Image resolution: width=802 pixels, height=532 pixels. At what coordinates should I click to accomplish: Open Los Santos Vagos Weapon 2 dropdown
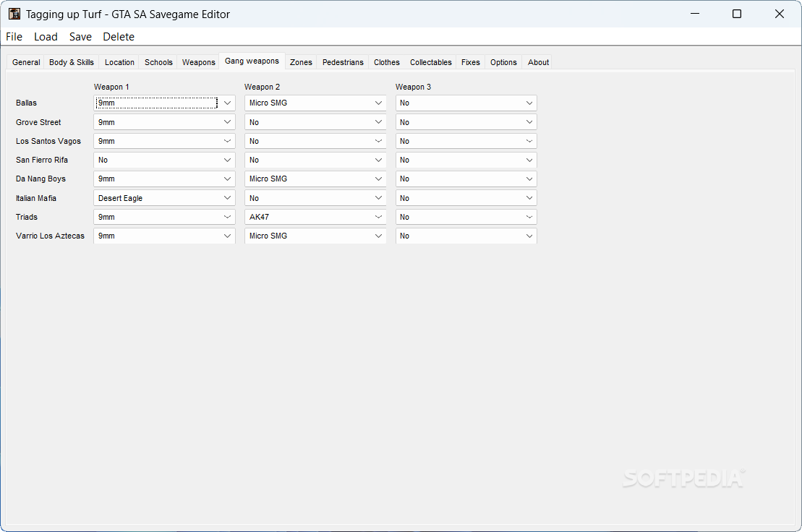click(315, 141)
